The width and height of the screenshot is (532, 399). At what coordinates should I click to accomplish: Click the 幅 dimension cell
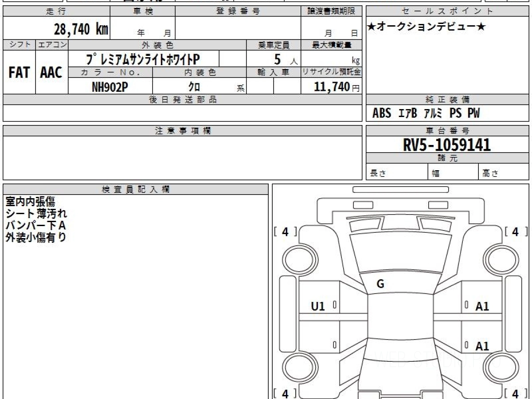click(453, 172)
